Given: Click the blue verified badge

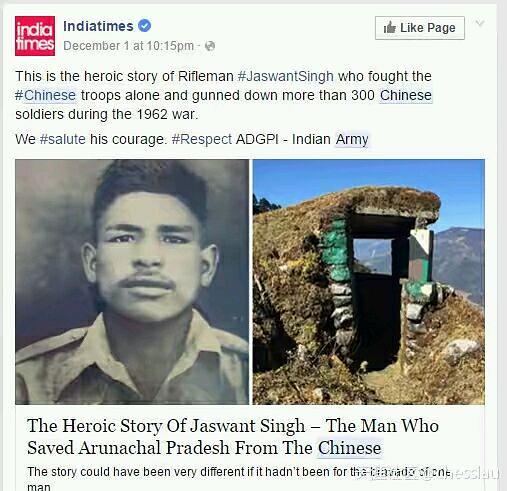Looking at the screenshot, I should [144, 26].
